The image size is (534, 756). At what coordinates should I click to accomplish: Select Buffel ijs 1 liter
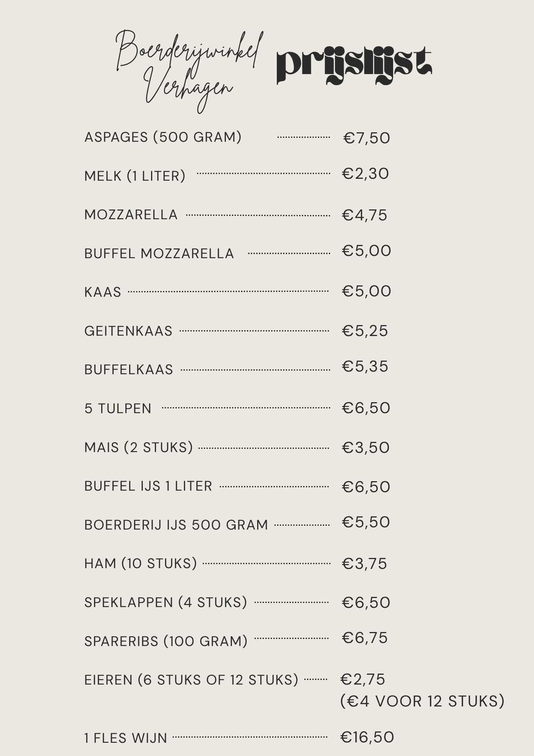tap(148, 486)
